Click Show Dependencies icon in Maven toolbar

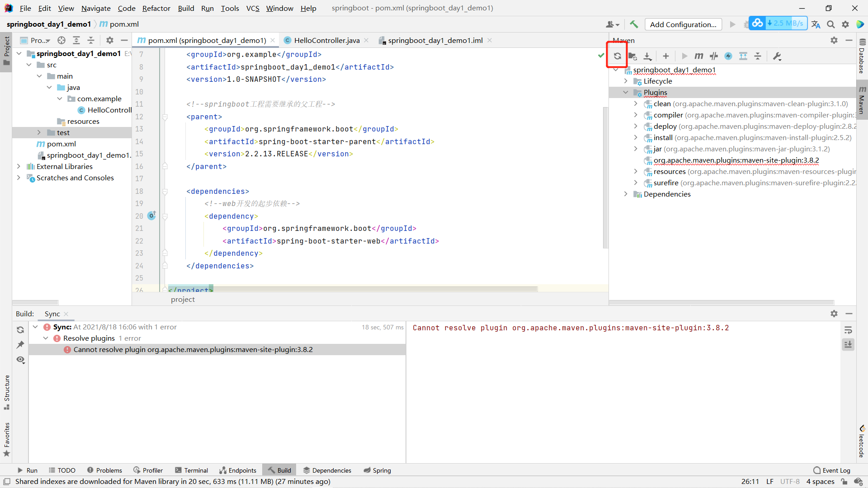point(743,56)
